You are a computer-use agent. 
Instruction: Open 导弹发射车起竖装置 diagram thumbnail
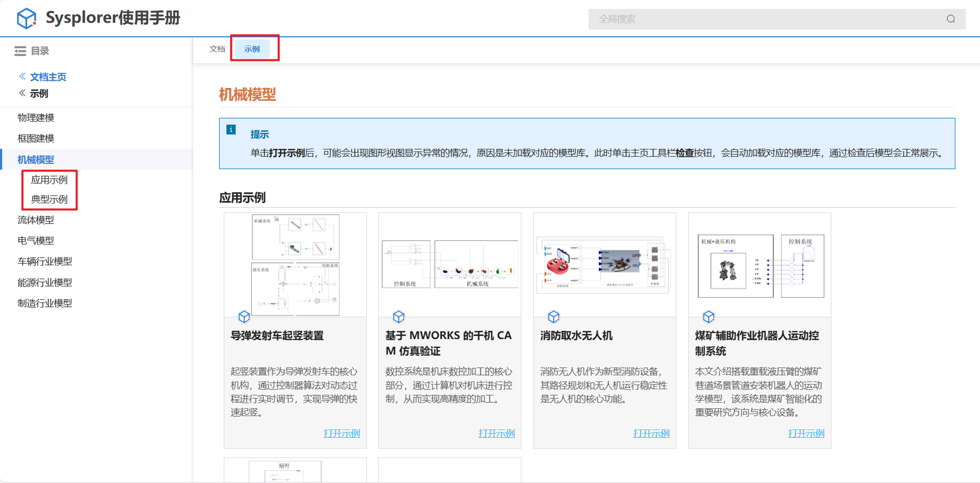pyautogui.click(x=295, y=265)
